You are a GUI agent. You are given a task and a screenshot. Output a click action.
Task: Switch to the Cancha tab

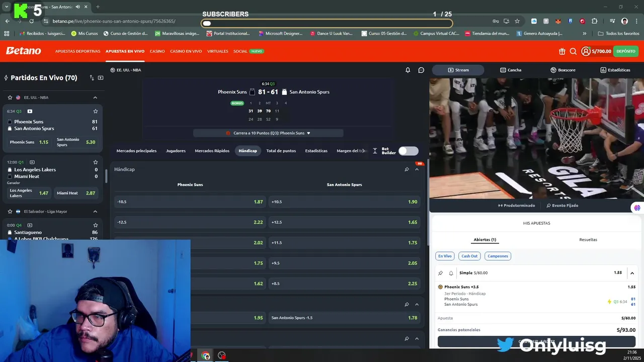511,70
